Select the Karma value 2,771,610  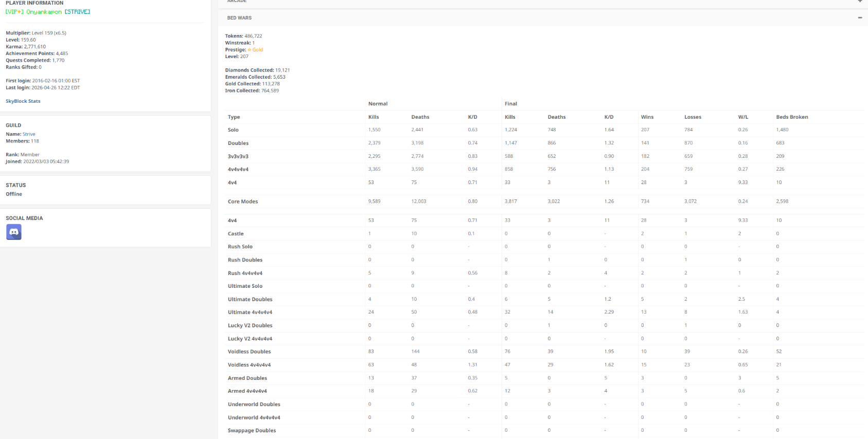pyautogui.click(x=35, y=47)
